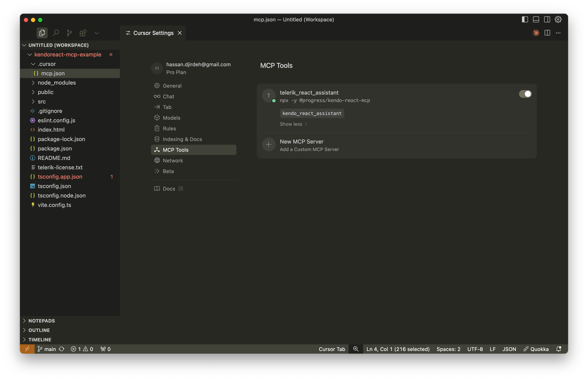588x380 pixels.
Task: Select the Cursor Settings tab
Action: 153,33
